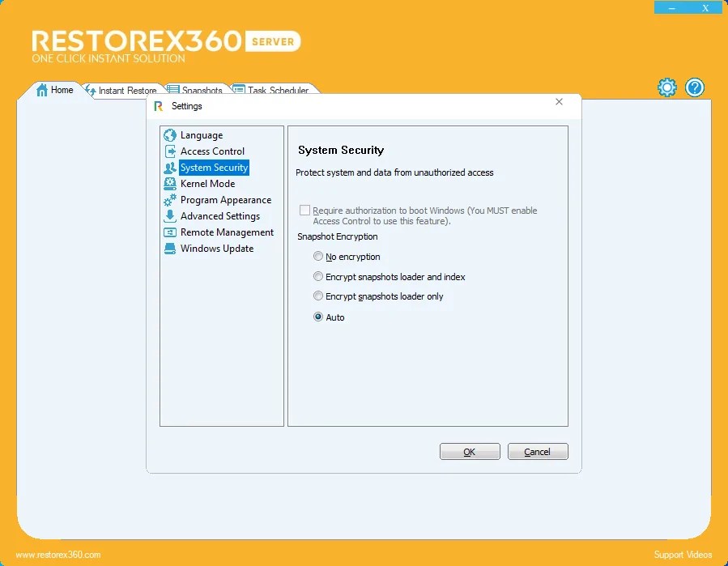Select Language settings category

pos(202,135)
